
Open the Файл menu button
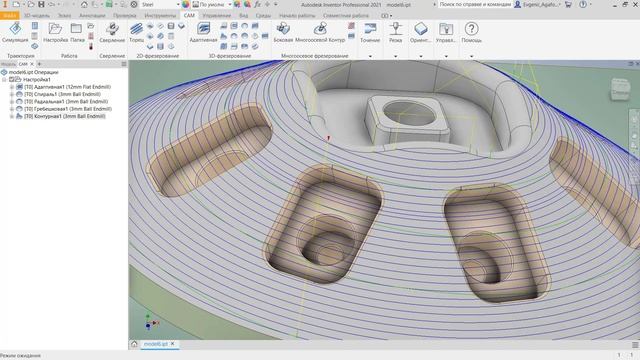9,16
